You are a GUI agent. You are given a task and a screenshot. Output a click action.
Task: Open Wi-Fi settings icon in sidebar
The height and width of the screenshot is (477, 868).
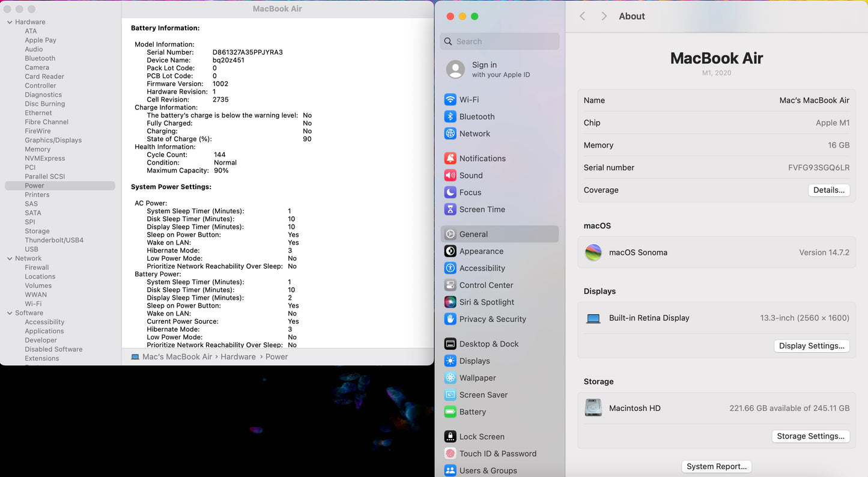(450, 100)
